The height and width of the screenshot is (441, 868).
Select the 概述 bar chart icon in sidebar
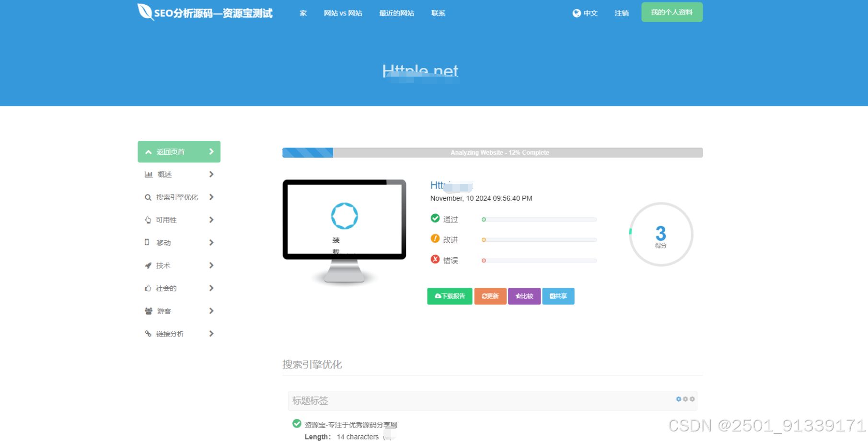149,174
